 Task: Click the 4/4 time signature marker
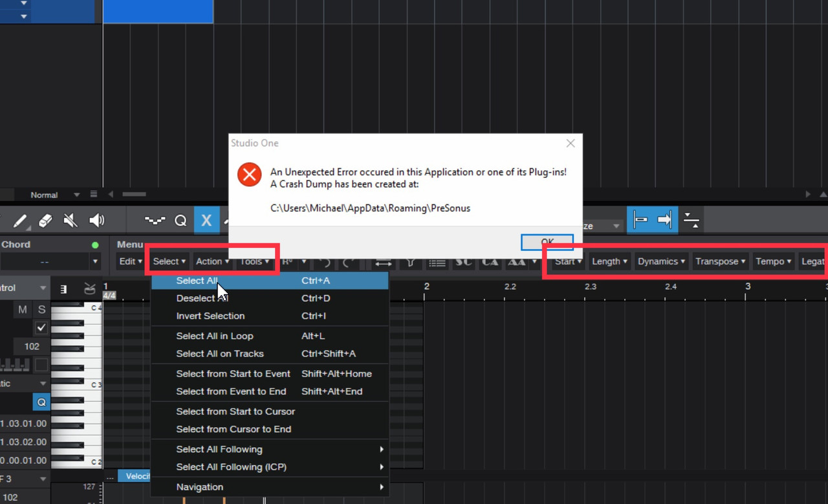[x=109, y=296]
